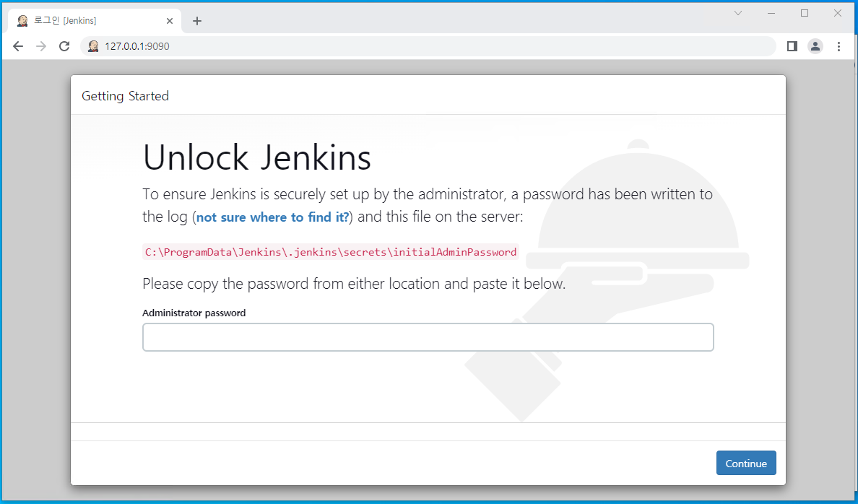Click the Continue button
This screenshot has width=858, height=504.
point(746,463)
